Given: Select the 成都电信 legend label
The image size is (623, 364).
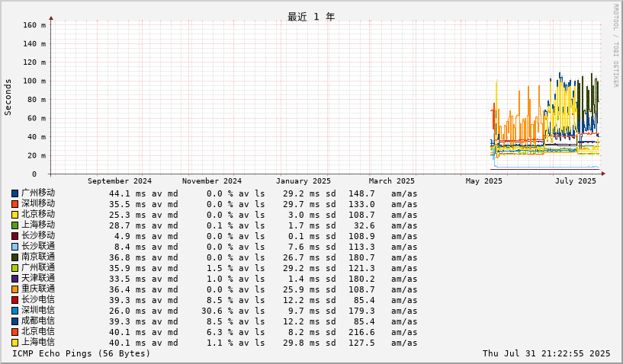Looking at the screenshot, I should [38, 321].
